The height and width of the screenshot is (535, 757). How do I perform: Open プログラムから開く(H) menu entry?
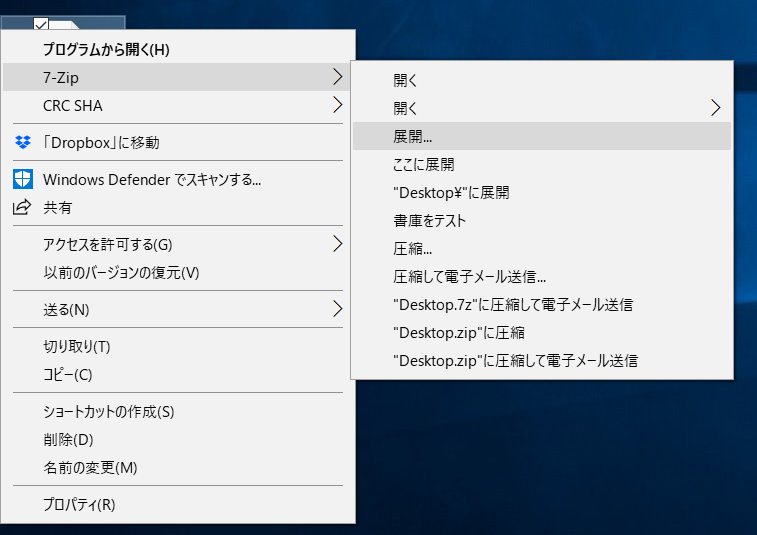[179, 49]
